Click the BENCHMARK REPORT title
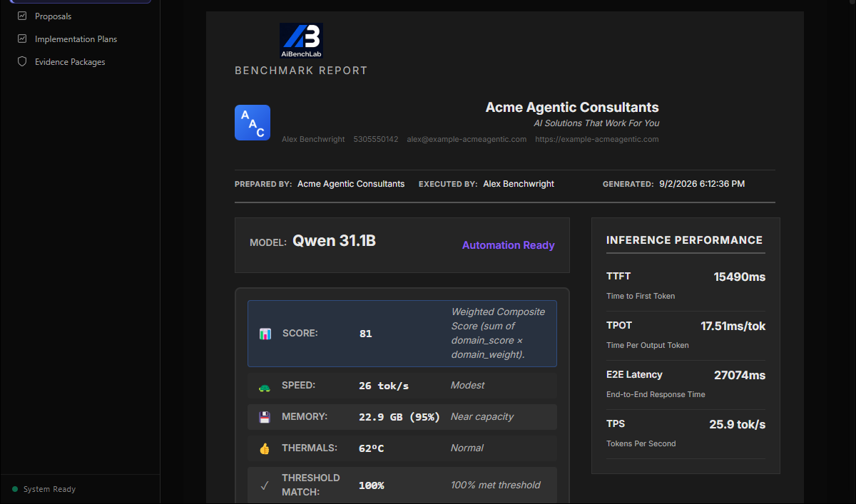This screenshot has height=504, width=856. coord(301,71)
